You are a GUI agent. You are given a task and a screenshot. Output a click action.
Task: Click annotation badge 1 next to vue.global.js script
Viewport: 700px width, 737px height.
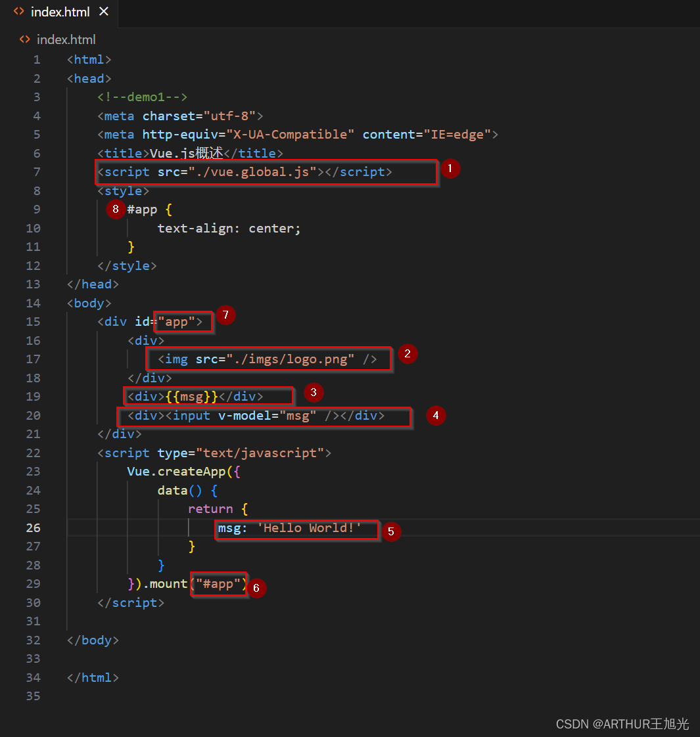[x=451, y=169]
